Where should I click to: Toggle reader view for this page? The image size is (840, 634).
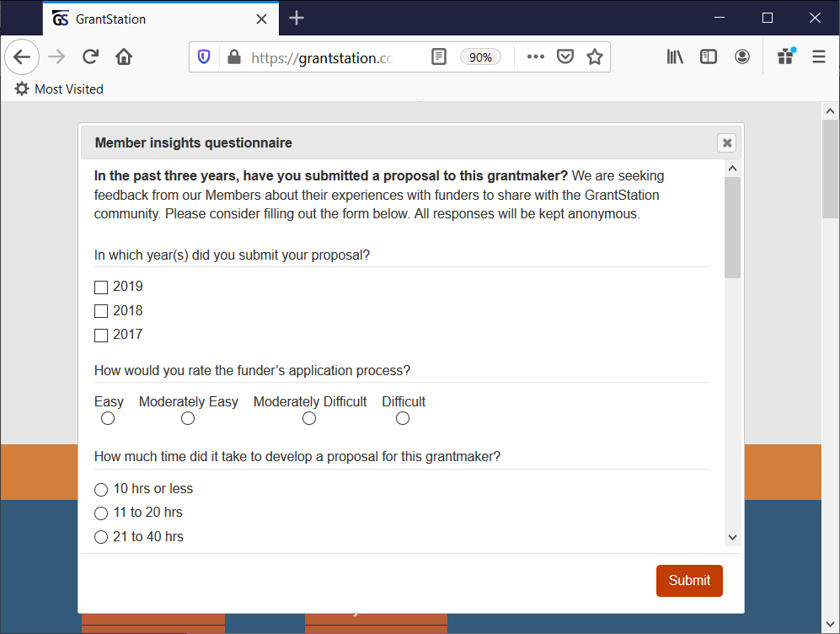click(x=439, y=56)
